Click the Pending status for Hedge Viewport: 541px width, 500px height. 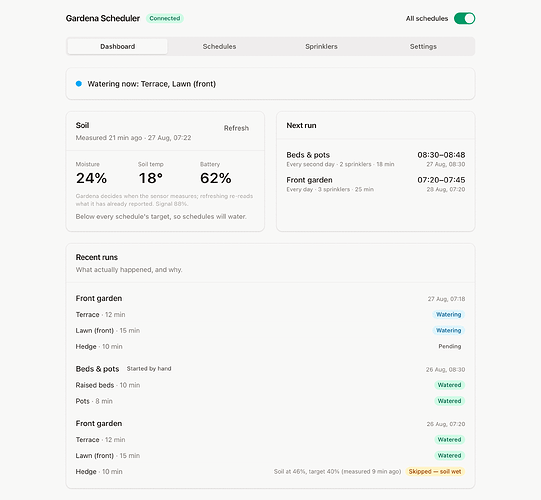tap(450, 346)
